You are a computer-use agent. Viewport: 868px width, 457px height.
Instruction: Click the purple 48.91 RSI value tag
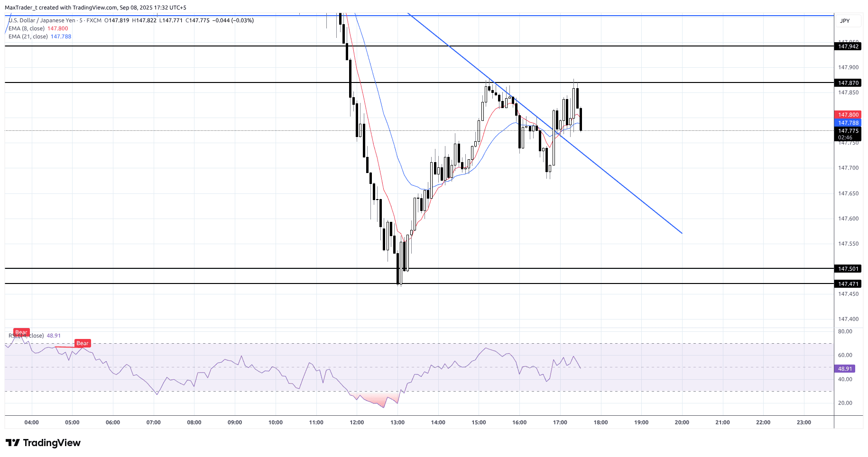(845, 369)
